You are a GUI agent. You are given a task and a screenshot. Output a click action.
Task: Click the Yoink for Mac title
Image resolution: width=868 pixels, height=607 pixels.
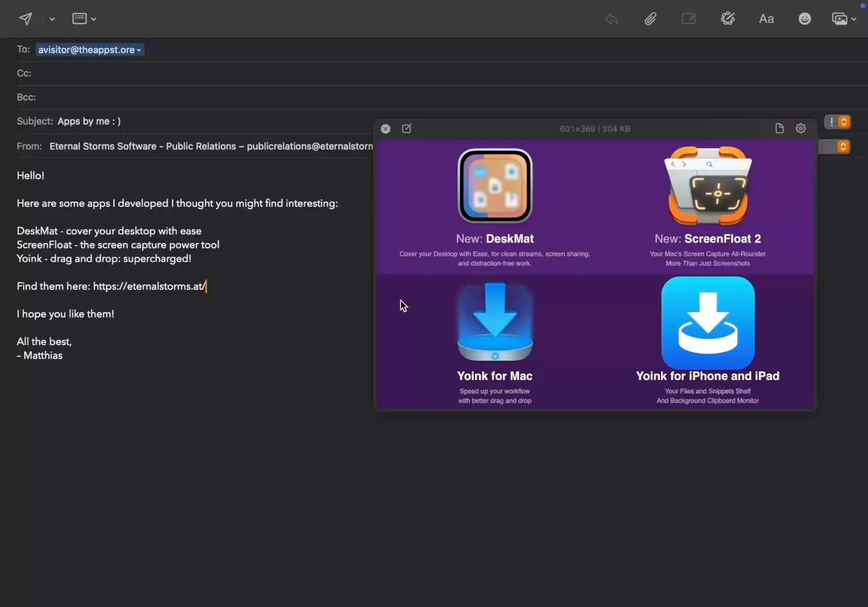pos(495,376)
